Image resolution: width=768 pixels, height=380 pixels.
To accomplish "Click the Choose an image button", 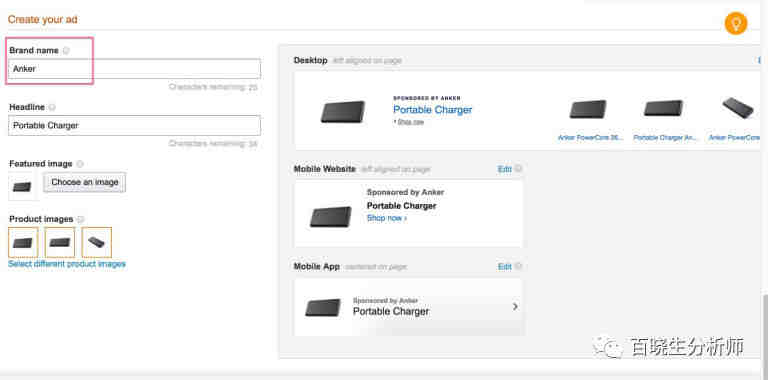I will (x=85, y=182).
